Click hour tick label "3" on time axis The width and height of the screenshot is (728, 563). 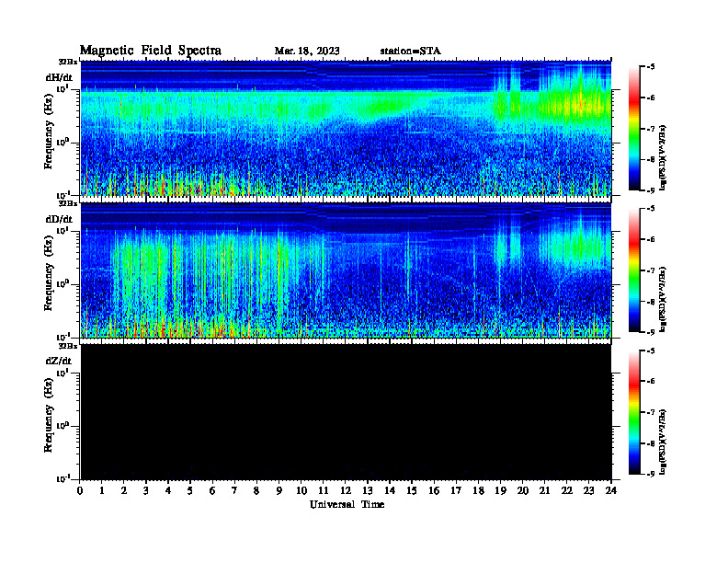[146, 491]
